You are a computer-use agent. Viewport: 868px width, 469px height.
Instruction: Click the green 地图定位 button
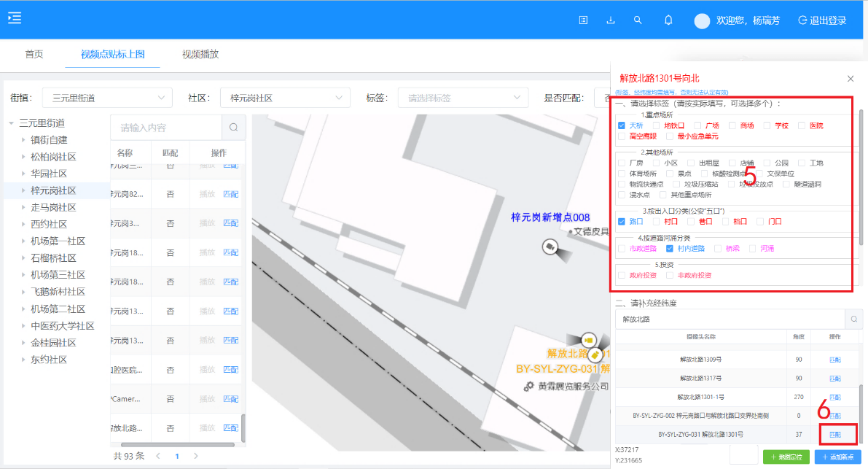point(786,457)
